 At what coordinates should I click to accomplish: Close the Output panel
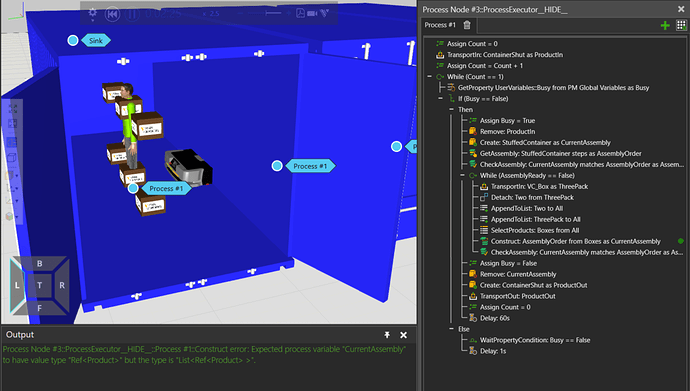click(x=403, y=335)
